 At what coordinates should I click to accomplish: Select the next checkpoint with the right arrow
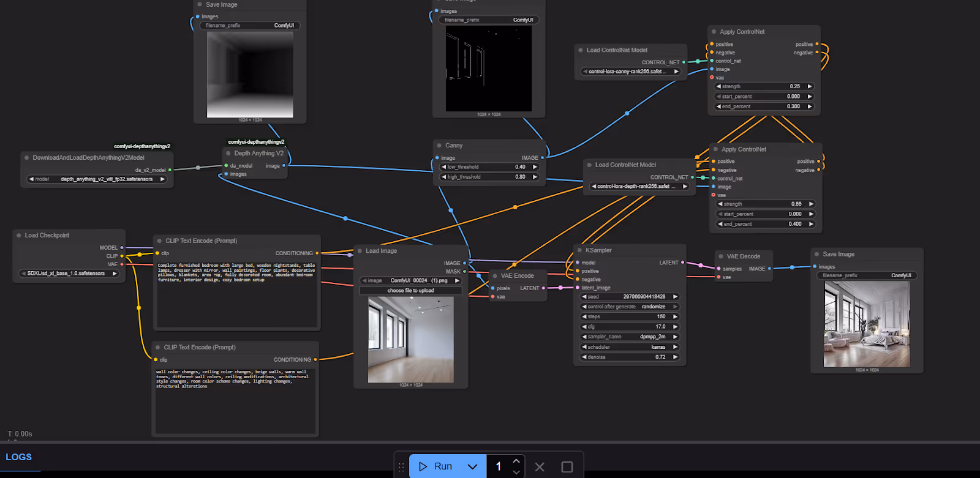(x=115, y=274)
